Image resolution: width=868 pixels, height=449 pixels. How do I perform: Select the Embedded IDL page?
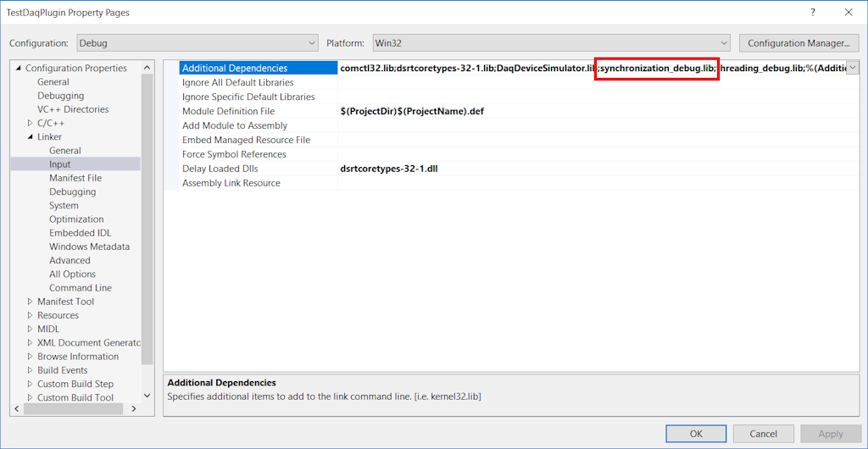click(81, 233)
